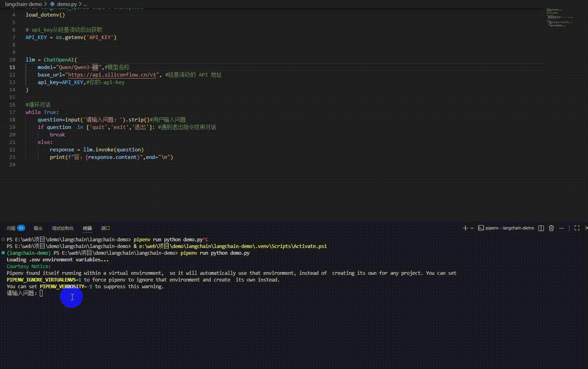Screen dimensions: 588x369
Task: Open the terminal launch profile dropdown arrow
Action: [x=472, y=228]
